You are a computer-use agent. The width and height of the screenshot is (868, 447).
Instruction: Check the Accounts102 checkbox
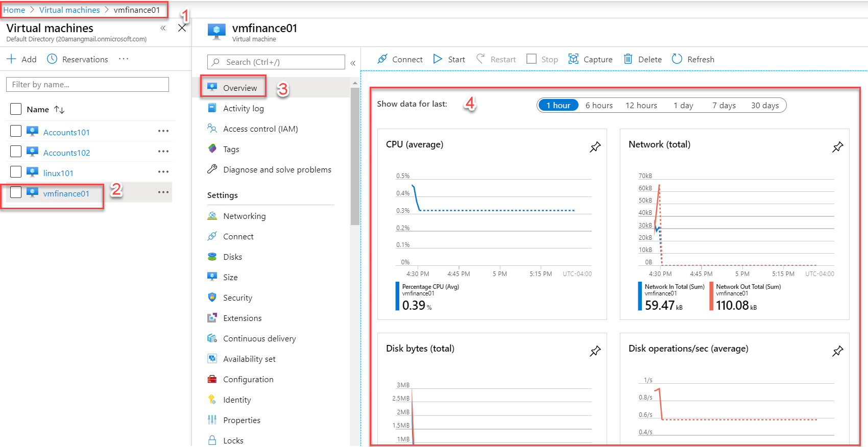point(16,152)
